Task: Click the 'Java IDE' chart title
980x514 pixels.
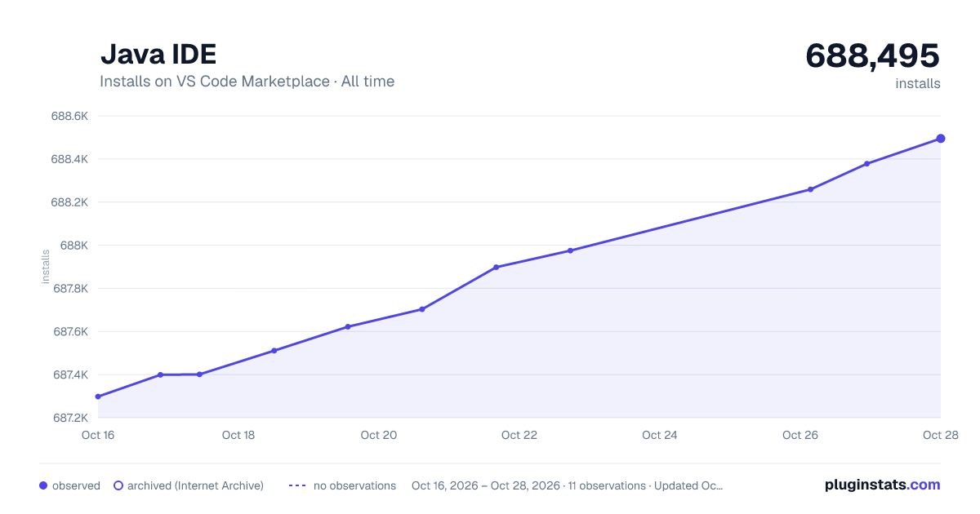Action: click(158, 54)
